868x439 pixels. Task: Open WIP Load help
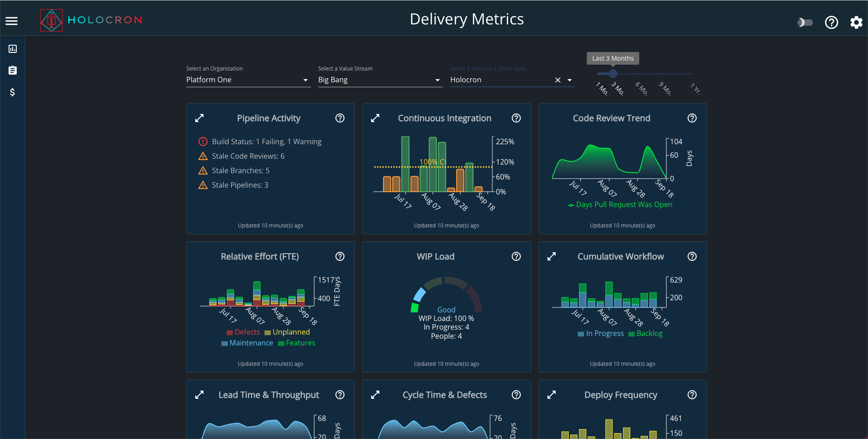pyautogui.click(x=516, y=256)
